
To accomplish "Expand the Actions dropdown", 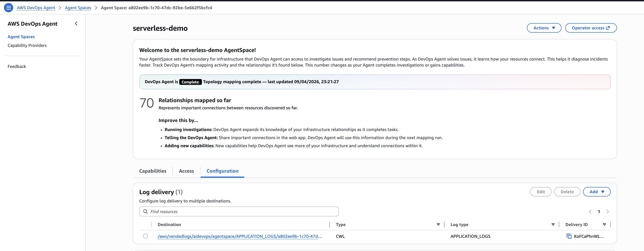I will pos(544,28).
